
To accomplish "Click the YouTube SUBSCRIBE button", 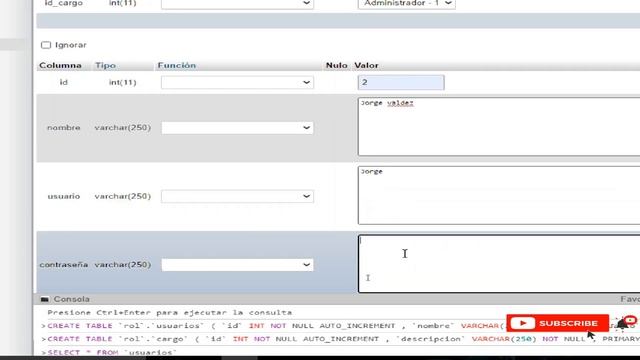I will click(558, 323).
